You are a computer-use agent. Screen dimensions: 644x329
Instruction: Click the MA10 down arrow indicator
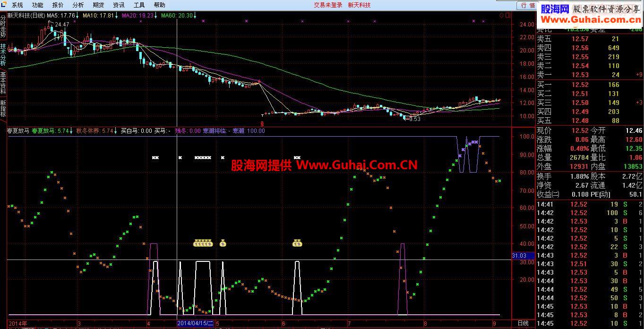[x=117, y=15]
